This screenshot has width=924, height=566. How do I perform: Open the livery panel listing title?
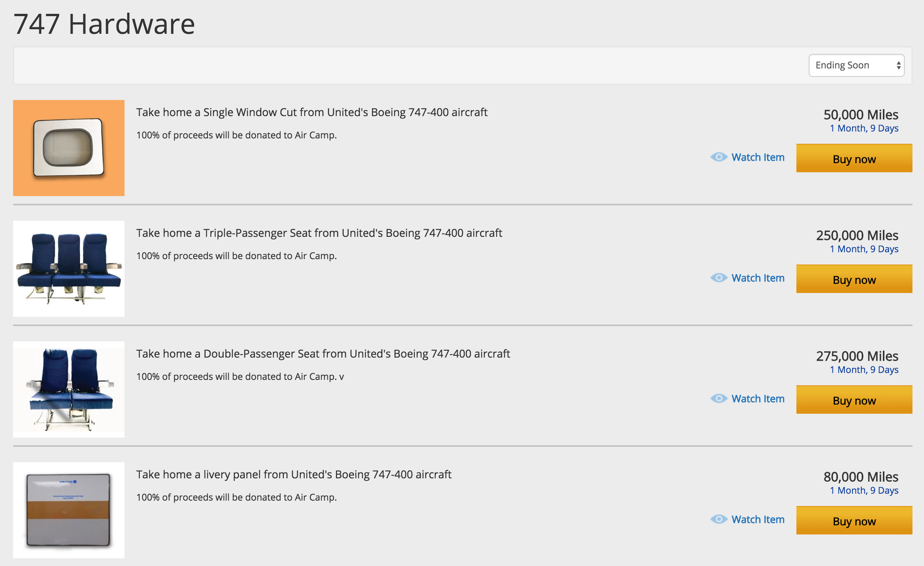click(x=294, y=474)
